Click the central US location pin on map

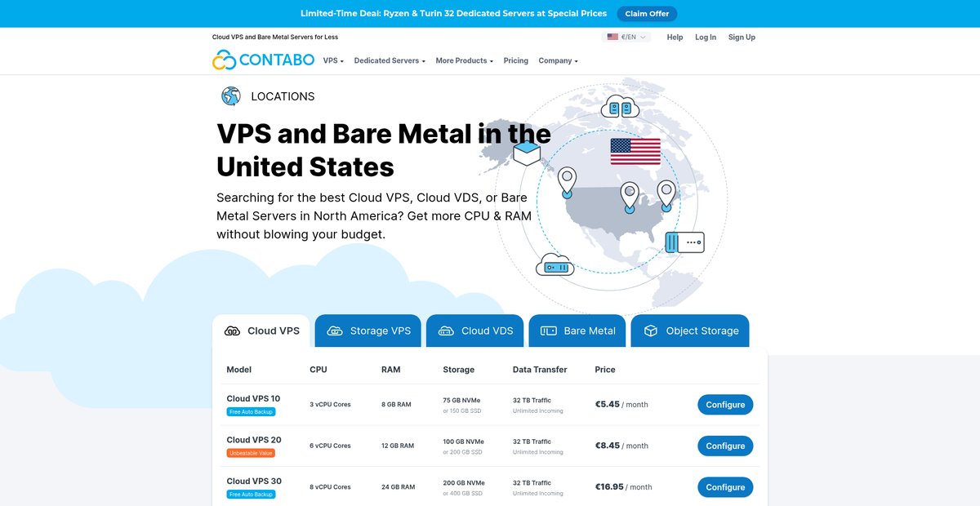[629, 197]
